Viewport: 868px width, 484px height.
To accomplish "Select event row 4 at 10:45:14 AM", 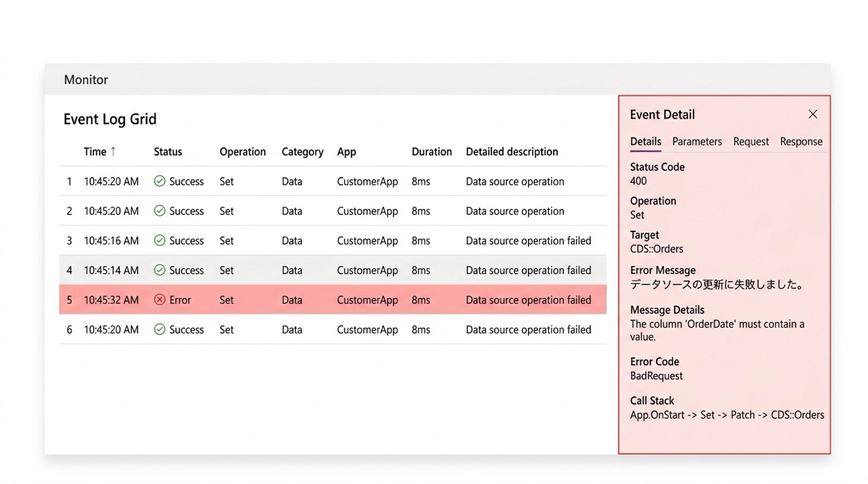I will 333,271.
